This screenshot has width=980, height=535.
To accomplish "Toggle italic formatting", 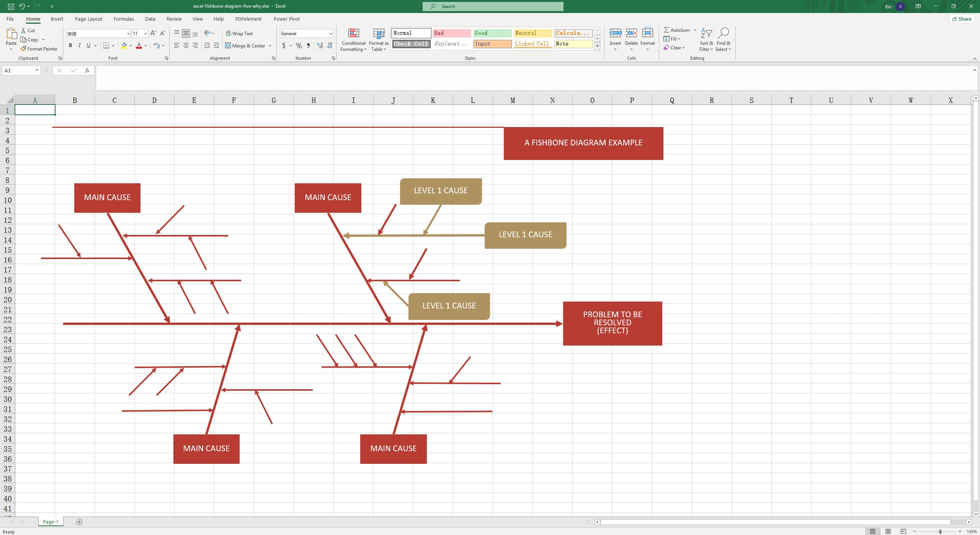I will [x=80, y=46].
